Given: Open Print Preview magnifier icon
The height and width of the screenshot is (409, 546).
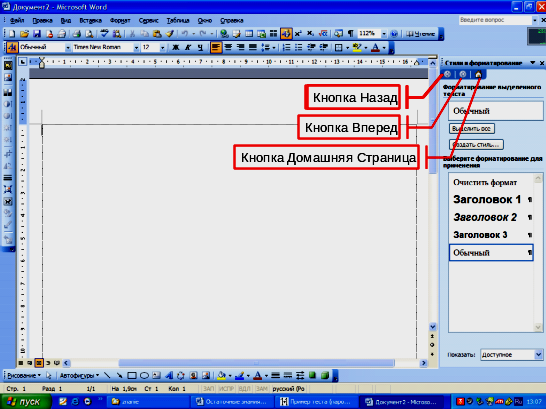Looking at the screenshot, I should (x=89, y=34).
